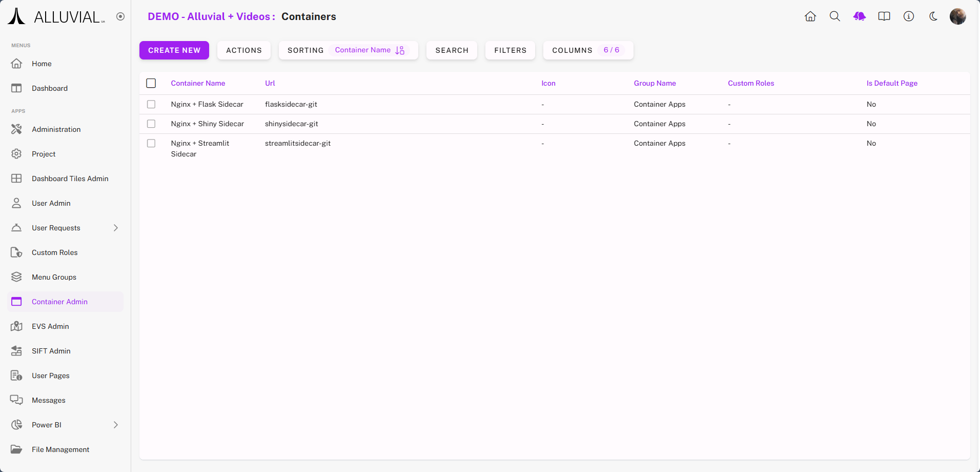The width and height of the screenshot is (980, 472).
Task: Open Menu Groups in the sidebar
Action: point(54,277)
